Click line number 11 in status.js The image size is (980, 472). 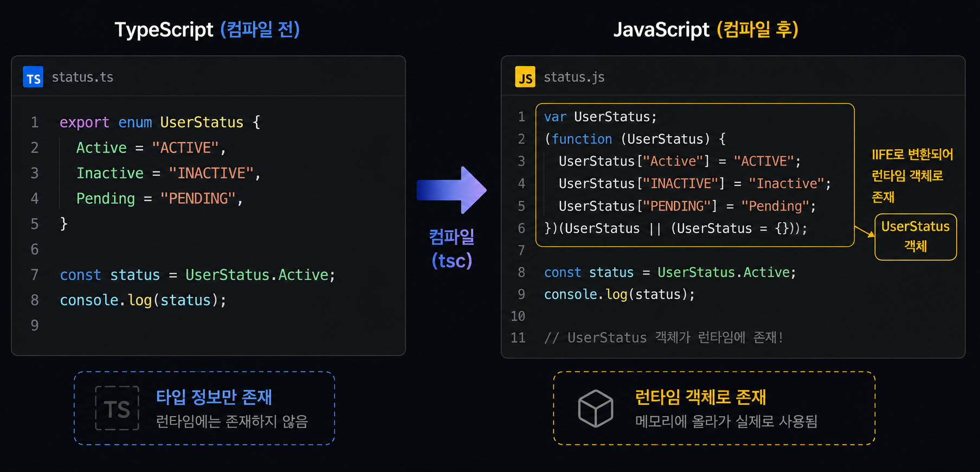coord(518,338)
